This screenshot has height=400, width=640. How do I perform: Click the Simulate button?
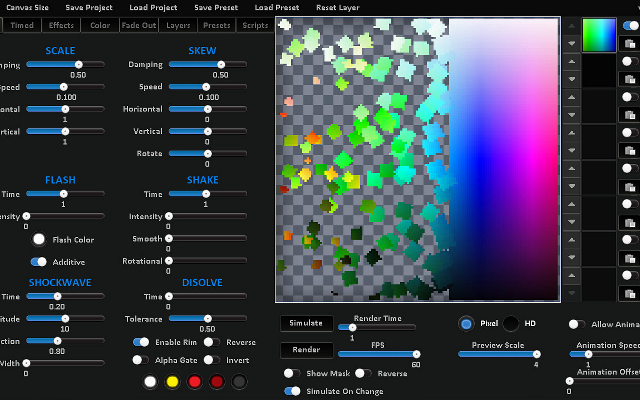pyautogui.click(x=307, y=323)
